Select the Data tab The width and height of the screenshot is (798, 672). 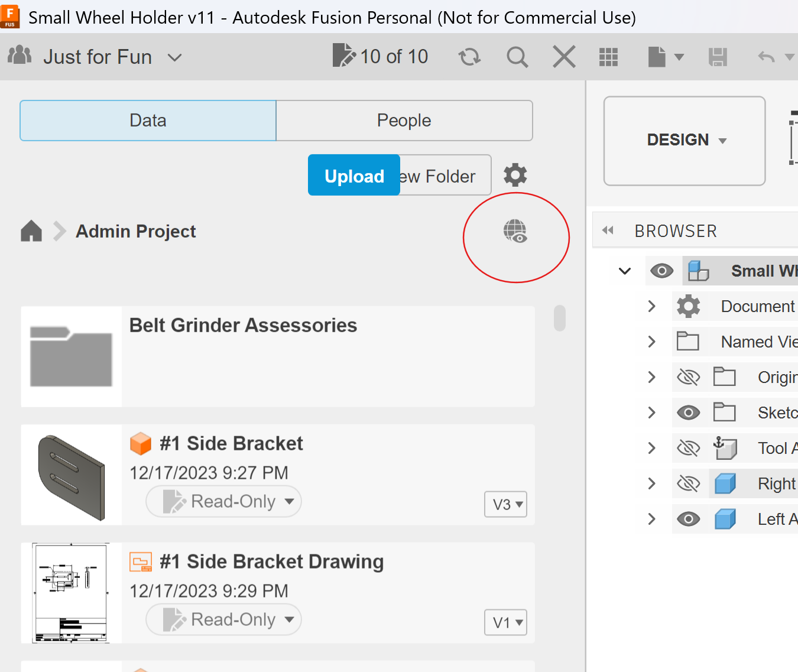coord(148,121)
